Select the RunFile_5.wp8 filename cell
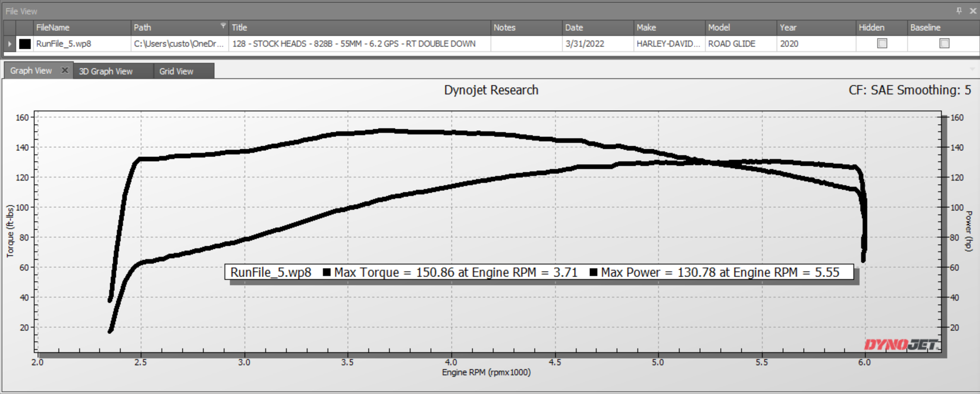 point(82,44)
